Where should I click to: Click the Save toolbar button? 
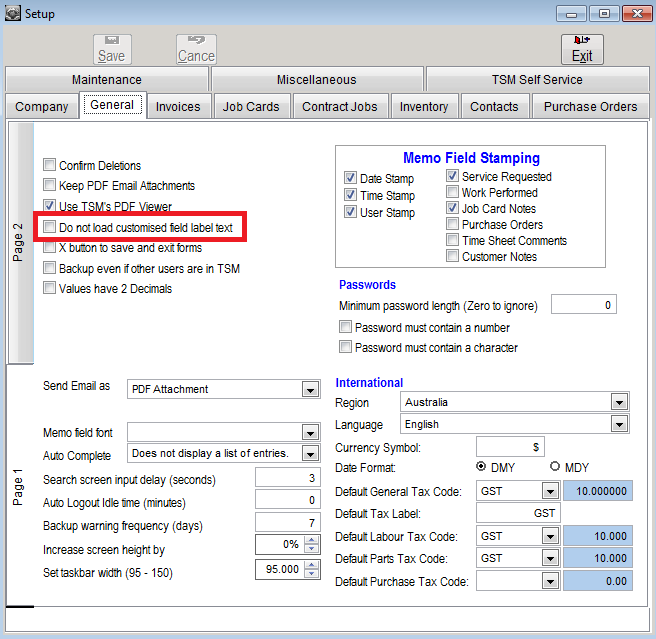click(x=111, y=49)
